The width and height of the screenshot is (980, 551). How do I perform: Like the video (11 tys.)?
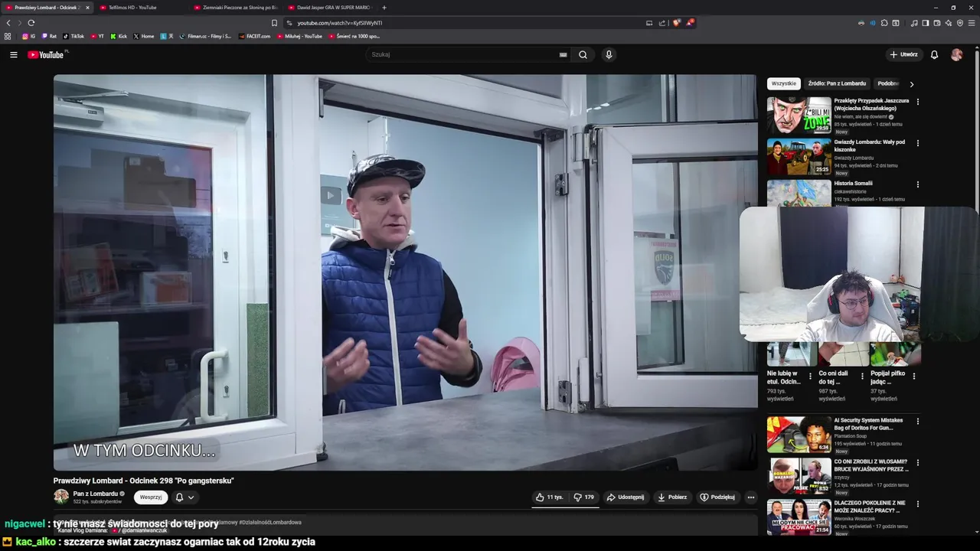pyautogui.click(x=550, y=497)
